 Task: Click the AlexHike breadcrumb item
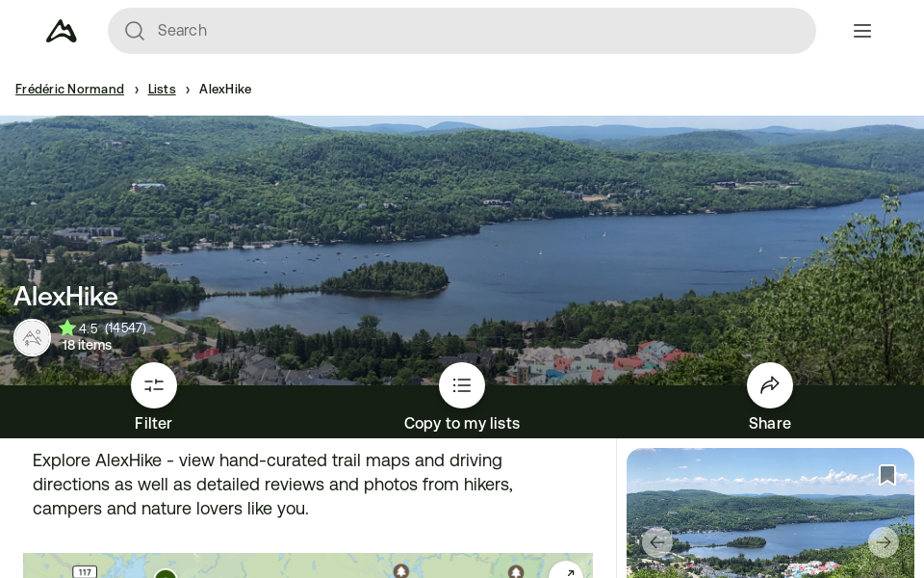click(x=225, y=89)
